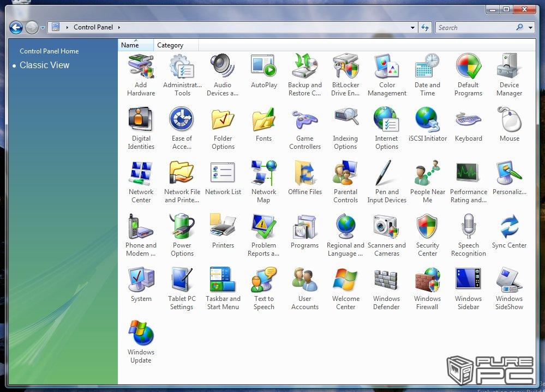
Task: Open Taskbar and Start Menu settings
Action: (223, 289)
